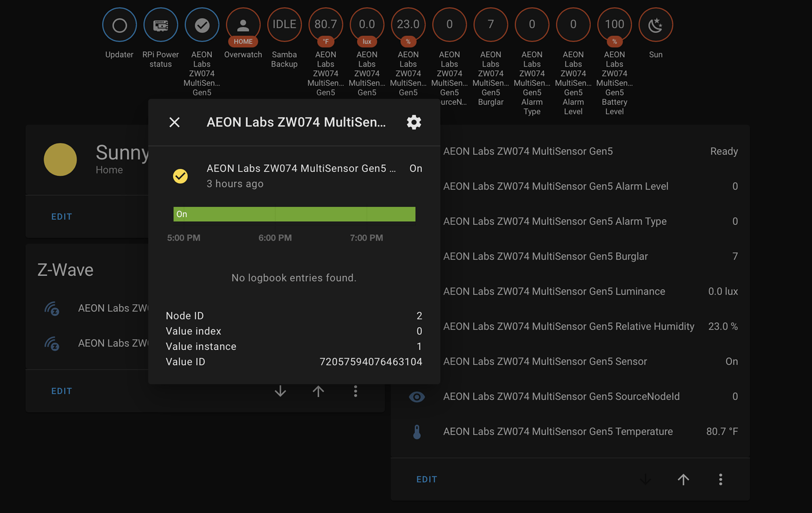Click the yellow checkmark state icon in dialog
This screenshot has width=812, height=513.
(x=181, y=176)
